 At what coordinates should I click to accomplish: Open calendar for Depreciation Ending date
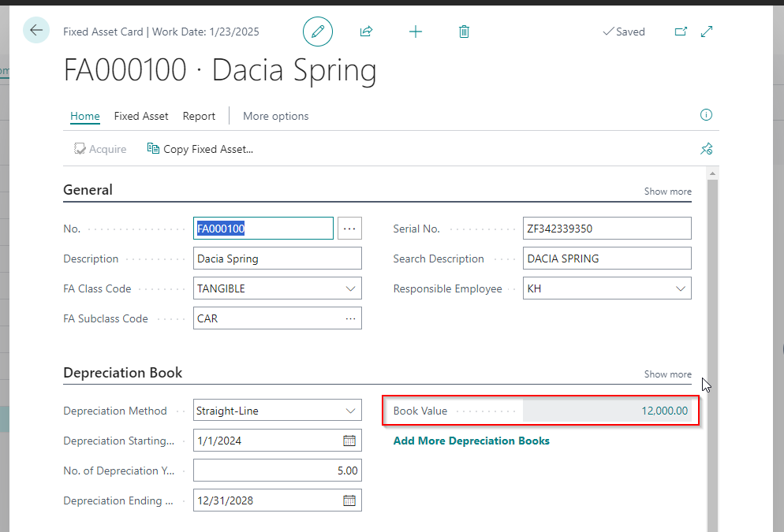349,500
